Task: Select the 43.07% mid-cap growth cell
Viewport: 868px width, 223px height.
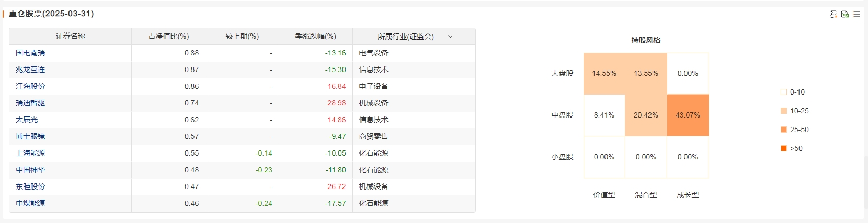Action: [x=688, y=115]
